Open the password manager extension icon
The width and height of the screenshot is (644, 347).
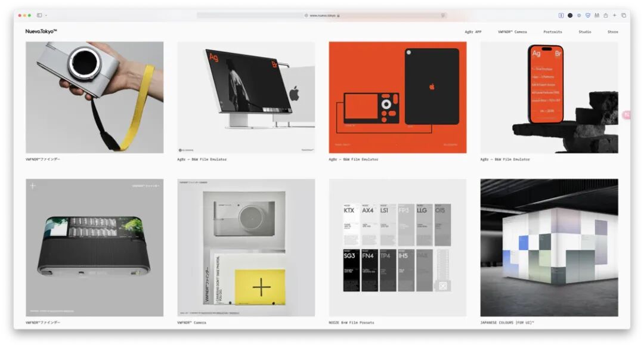point(561,15)
